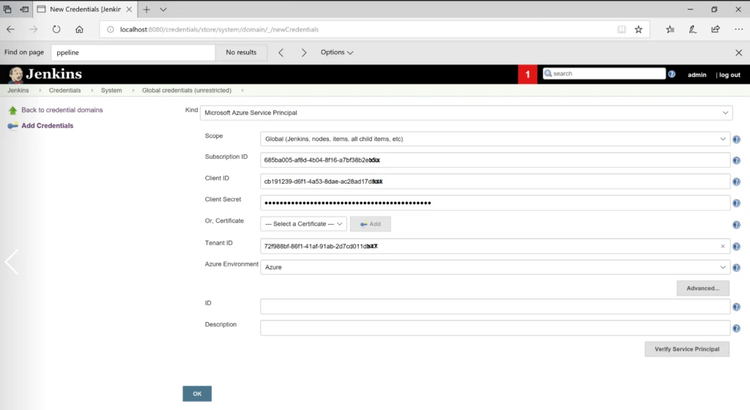Add page to favorites star icon
750x410 pixels.
[x=639, y=29]
